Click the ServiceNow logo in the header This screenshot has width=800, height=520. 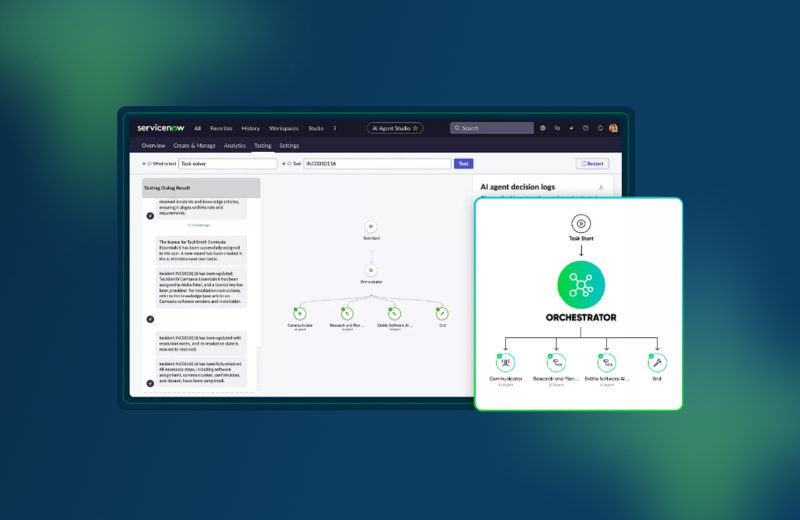pyautogui.click(x=162, y=128)
